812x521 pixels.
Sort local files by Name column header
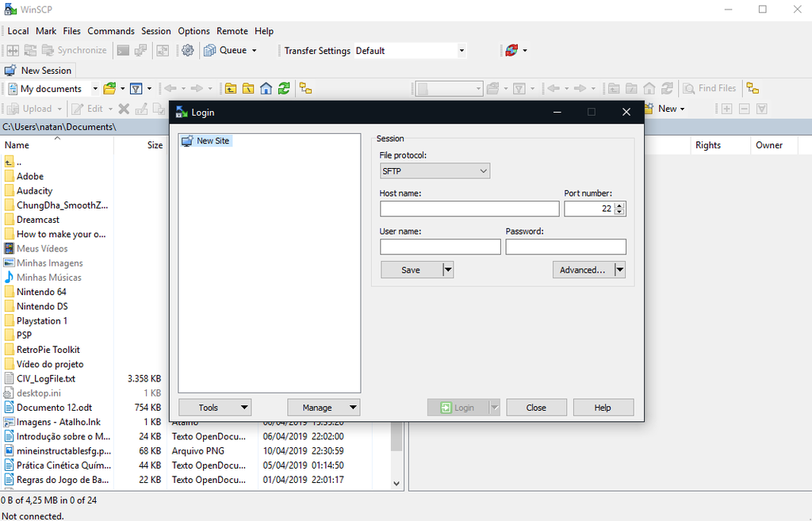pyautogui.click(x=57, y=145)
